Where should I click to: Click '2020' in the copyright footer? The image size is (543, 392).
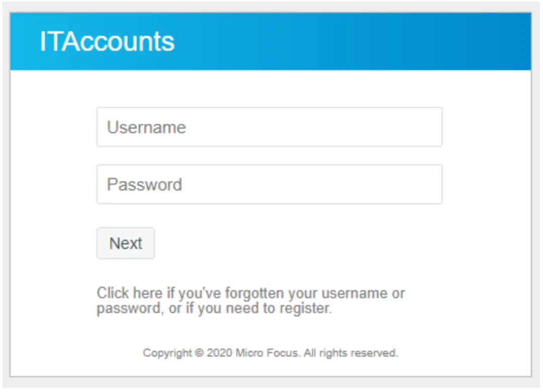click(x=219, y=353)
